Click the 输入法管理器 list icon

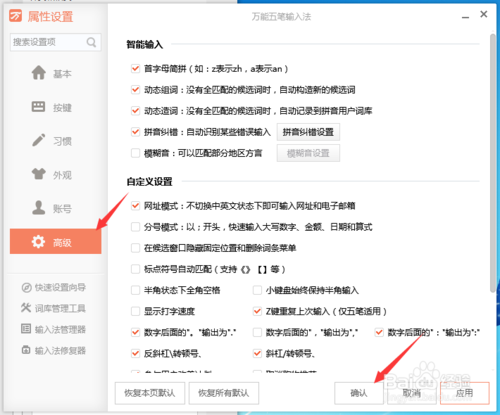pyautogui.click(x=26, y=329)
